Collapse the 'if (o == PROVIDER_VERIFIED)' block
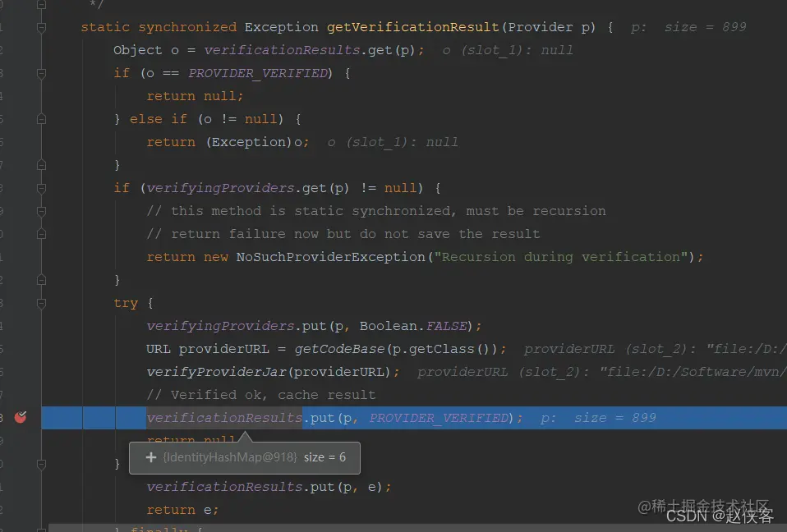The width and height of the screenshot is (787, 532). (42, 74)
